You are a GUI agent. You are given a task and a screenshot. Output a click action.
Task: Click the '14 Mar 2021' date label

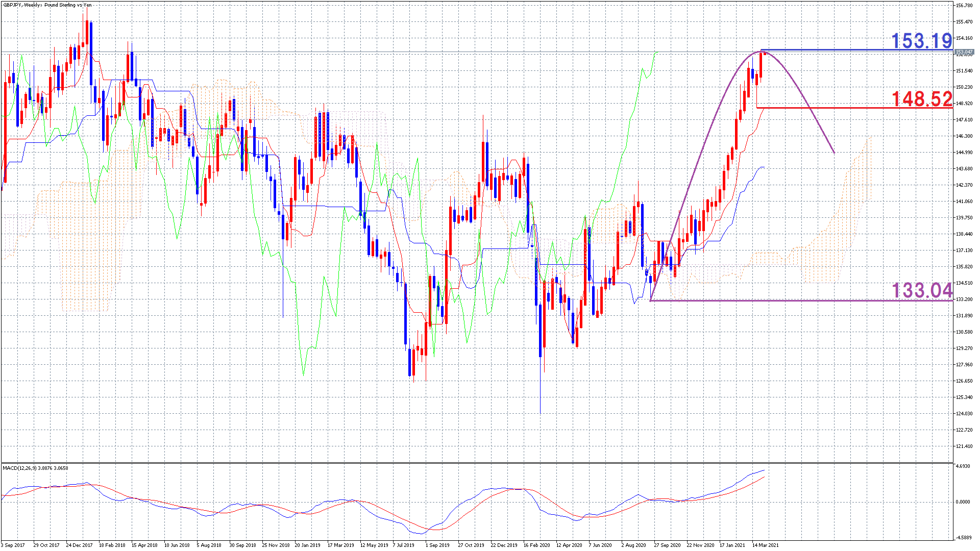[765, 545]
